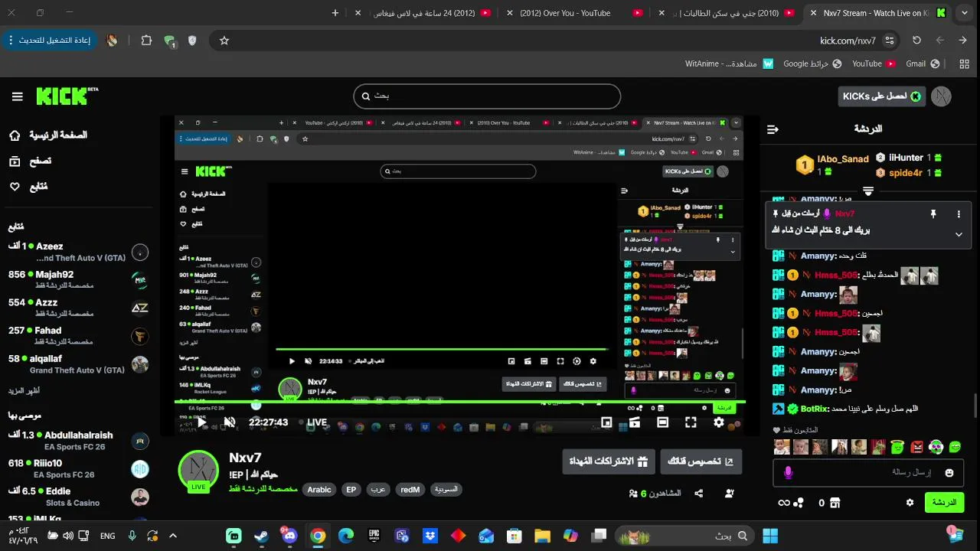This screenshot has height=551, width=980.
Task: Click the green stream progress bar
Action: tap(460, 403)
